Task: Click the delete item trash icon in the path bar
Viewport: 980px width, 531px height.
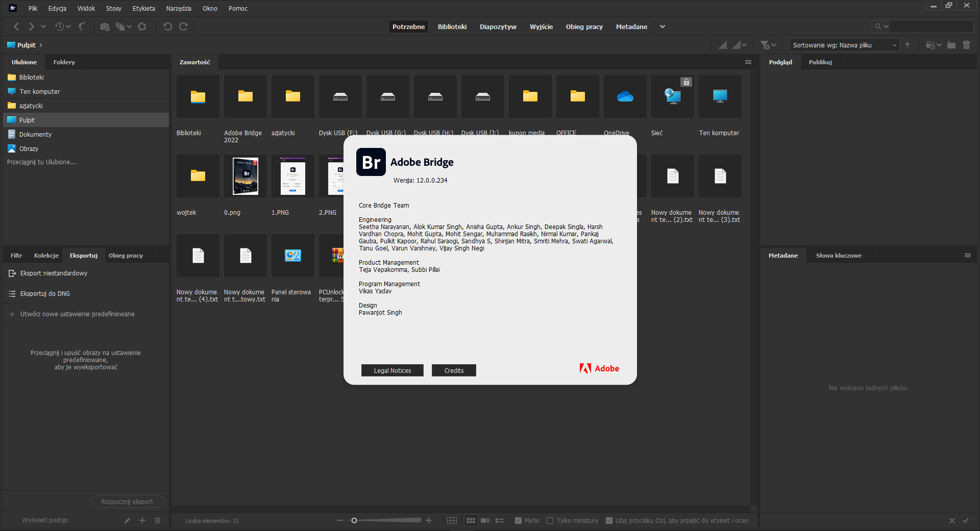Action: [x=966, y=45]
